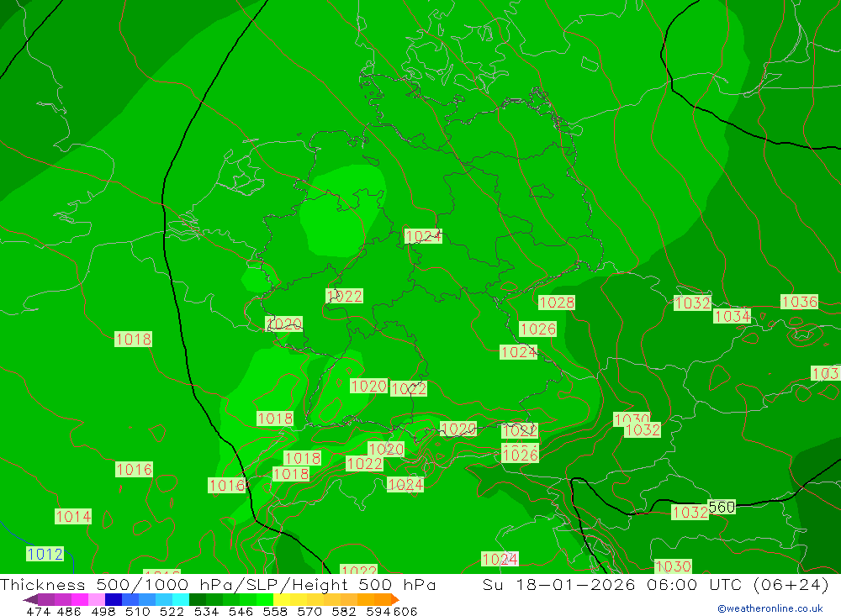Click the 1028 pressure label on the map

click(x=556, y=303)
